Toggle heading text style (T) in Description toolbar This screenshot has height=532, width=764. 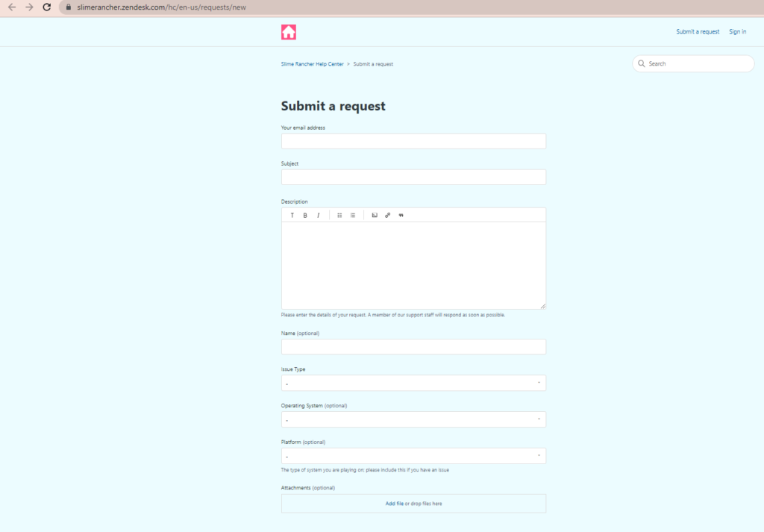tap(292, 216)
